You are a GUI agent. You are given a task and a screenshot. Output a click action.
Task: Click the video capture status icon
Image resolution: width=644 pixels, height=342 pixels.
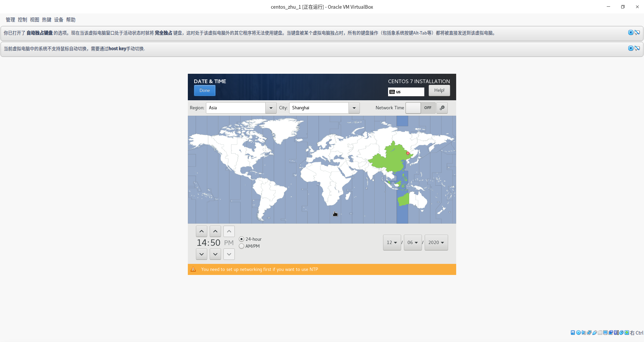611,333
